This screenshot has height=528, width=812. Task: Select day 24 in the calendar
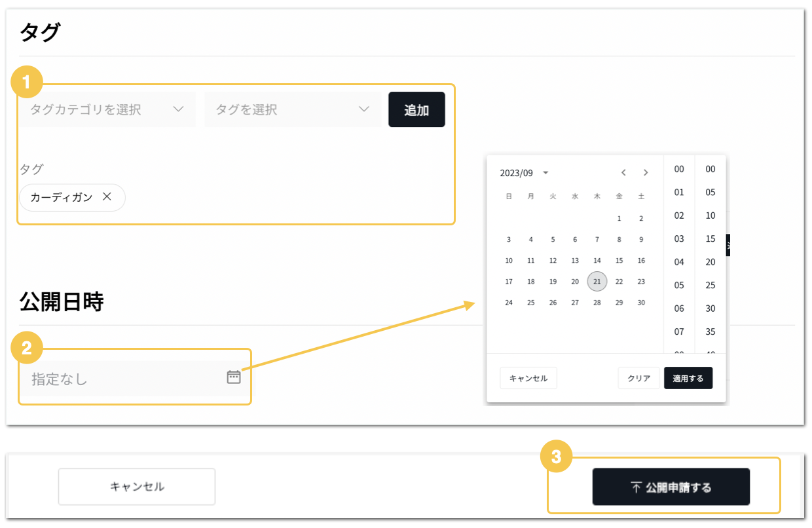pos(509,303)
